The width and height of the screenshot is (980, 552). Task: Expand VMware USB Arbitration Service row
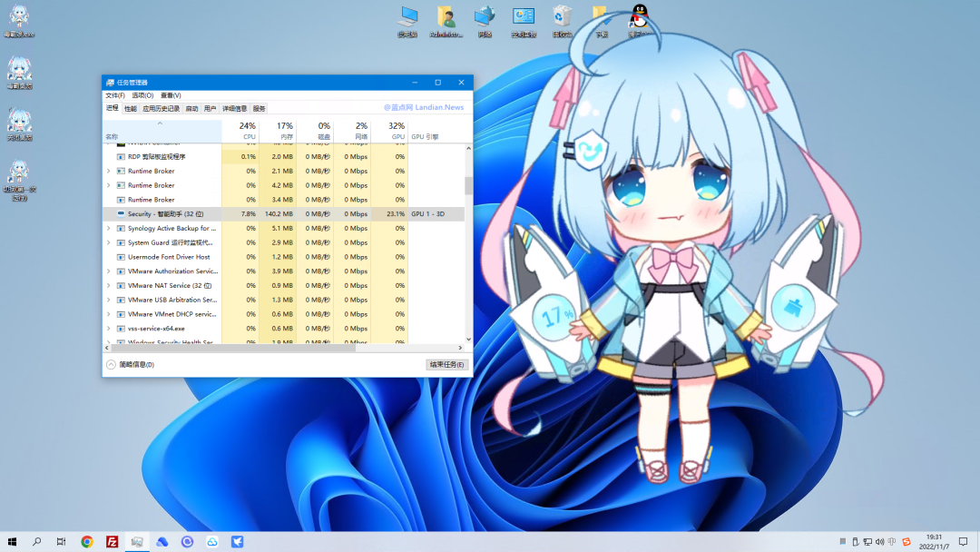point(108,301)
